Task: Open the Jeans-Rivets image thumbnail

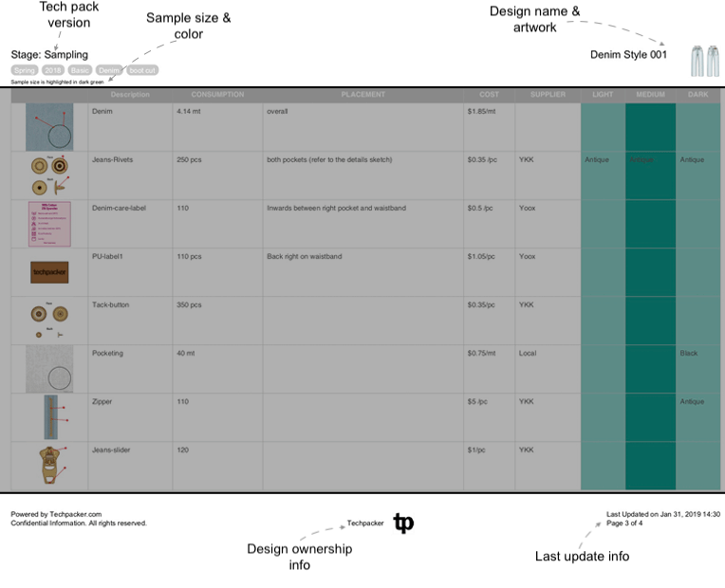Action: pyautogui.click(x=50, y=175)
